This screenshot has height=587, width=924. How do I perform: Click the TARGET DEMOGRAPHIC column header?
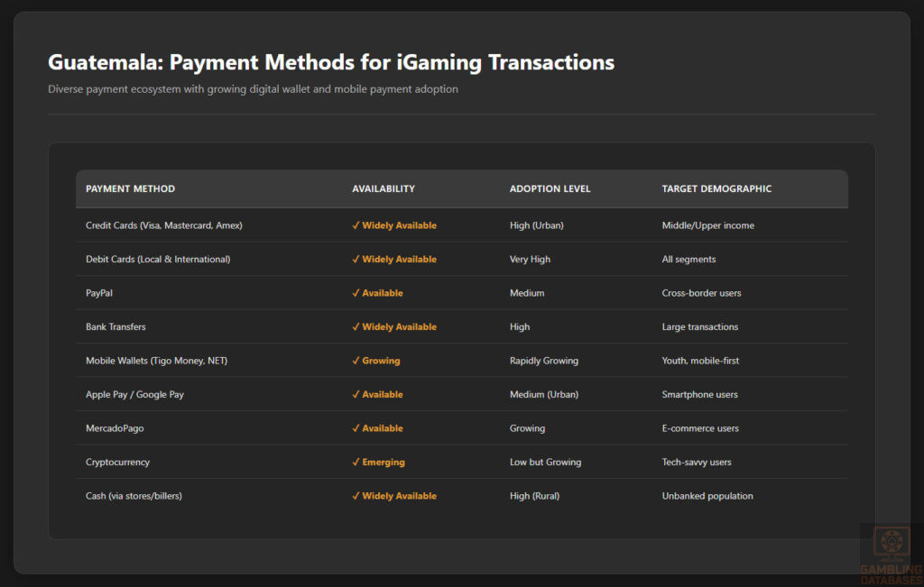tap(716, 188)
